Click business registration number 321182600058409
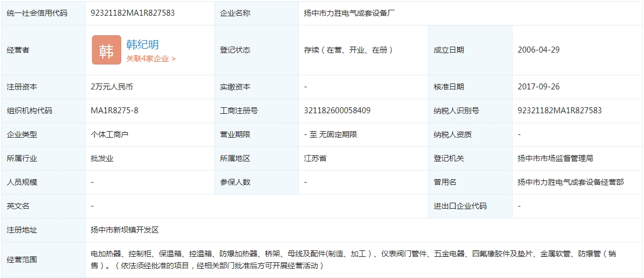 pyautogui.click(x=337, y=111)
